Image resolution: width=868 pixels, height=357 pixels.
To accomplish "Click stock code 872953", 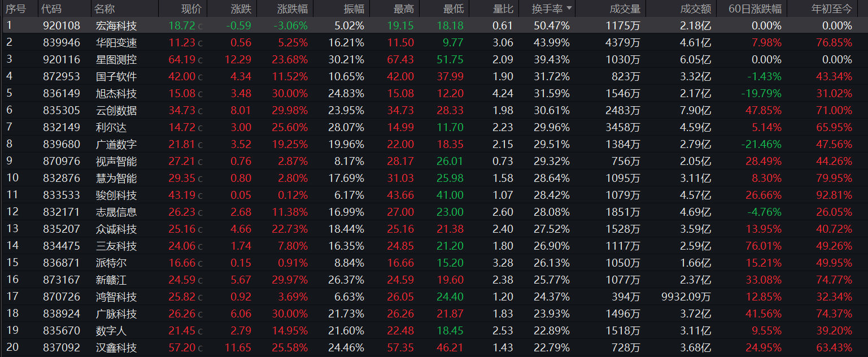I will (x=62, y=76).
